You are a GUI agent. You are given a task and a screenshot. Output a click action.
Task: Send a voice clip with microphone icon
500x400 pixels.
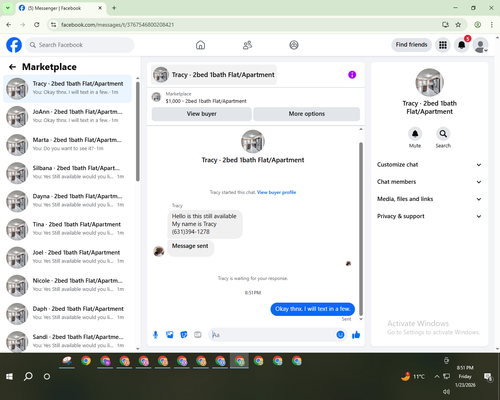155,335
